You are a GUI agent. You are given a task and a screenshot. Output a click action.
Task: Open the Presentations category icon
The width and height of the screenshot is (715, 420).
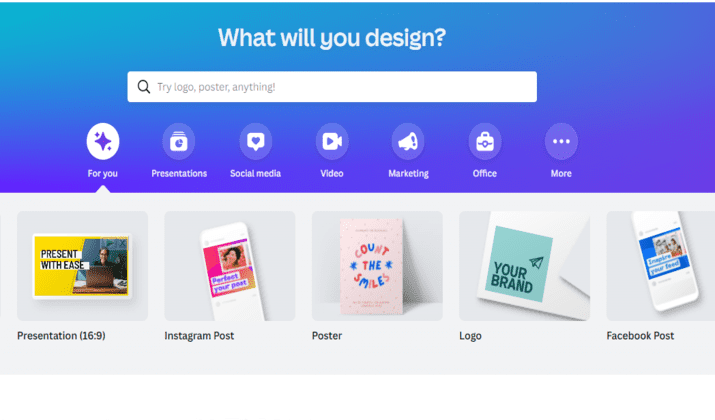(179, 141)
